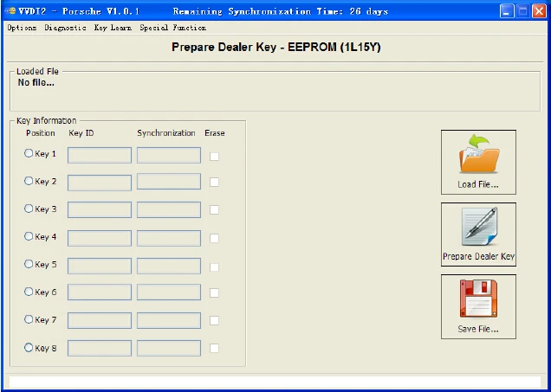Tick the Erase checkbox for Key 8
The image size is (551, 392).
coord(214,348)
